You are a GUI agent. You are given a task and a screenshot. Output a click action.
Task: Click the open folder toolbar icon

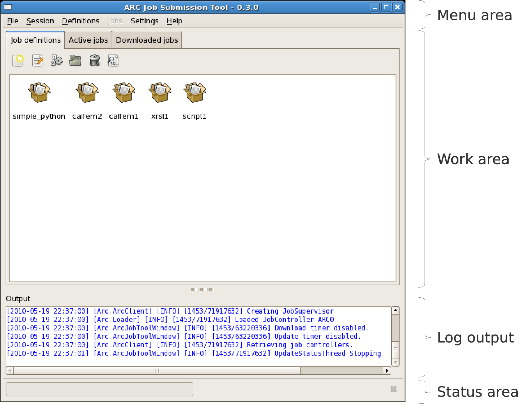[75, 60]
